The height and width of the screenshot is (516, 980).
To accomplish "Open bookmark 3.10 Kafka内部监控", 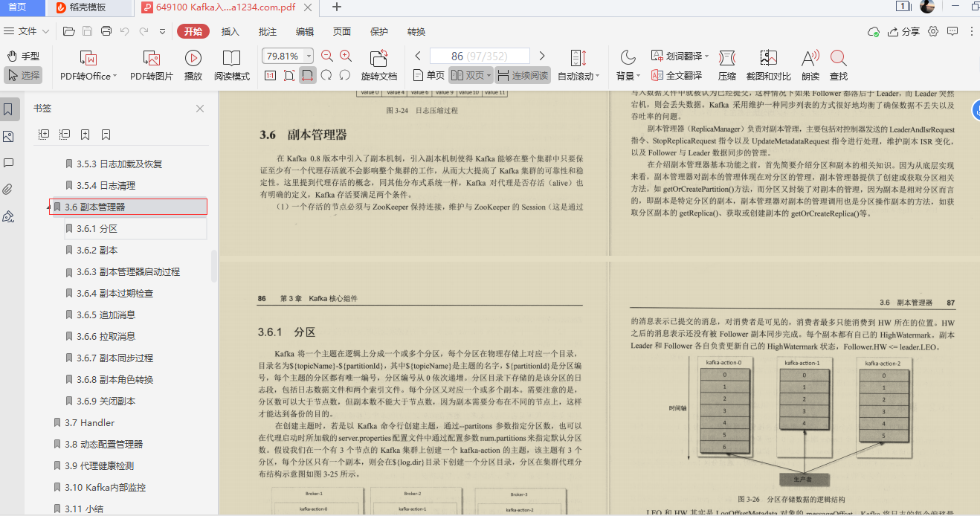I will click(105, 487).
